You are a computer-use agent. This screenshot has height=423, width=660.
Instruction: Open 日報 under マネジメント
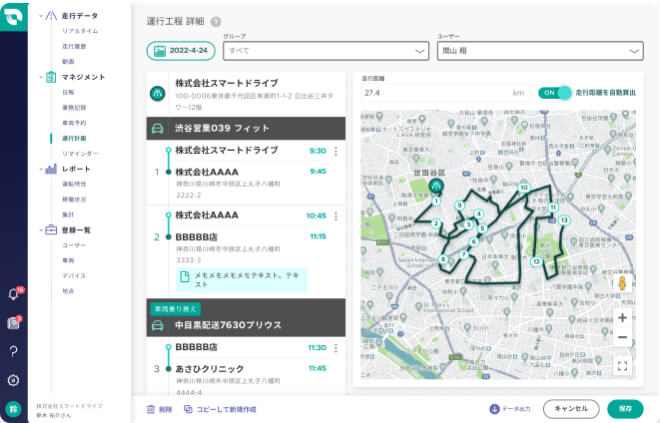click(x=68, y=92)
